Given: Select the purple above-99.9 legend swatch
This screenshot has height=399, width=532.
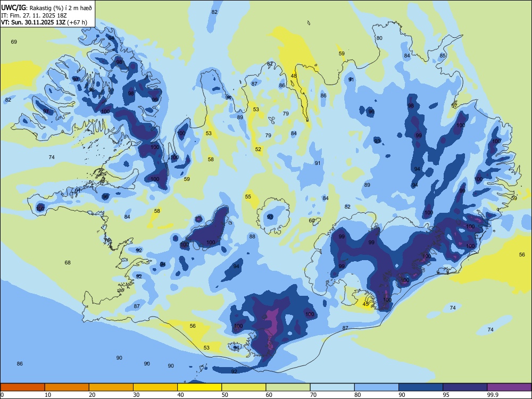Looking at the screenshot, I should pyautogui.click(x=509, y=387).
